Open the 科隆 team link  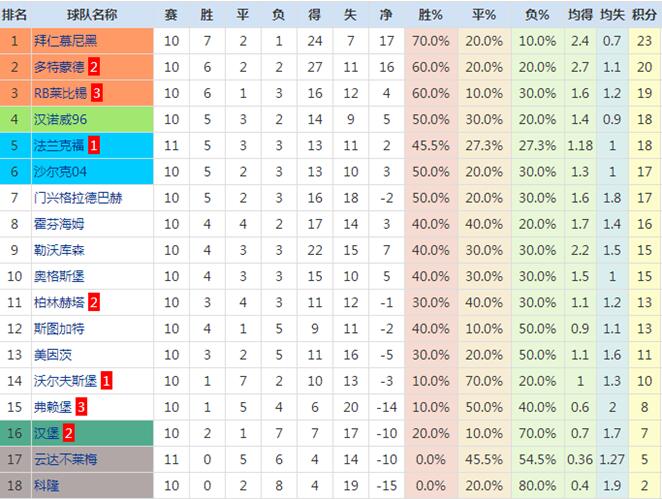(x=46, y=486)
